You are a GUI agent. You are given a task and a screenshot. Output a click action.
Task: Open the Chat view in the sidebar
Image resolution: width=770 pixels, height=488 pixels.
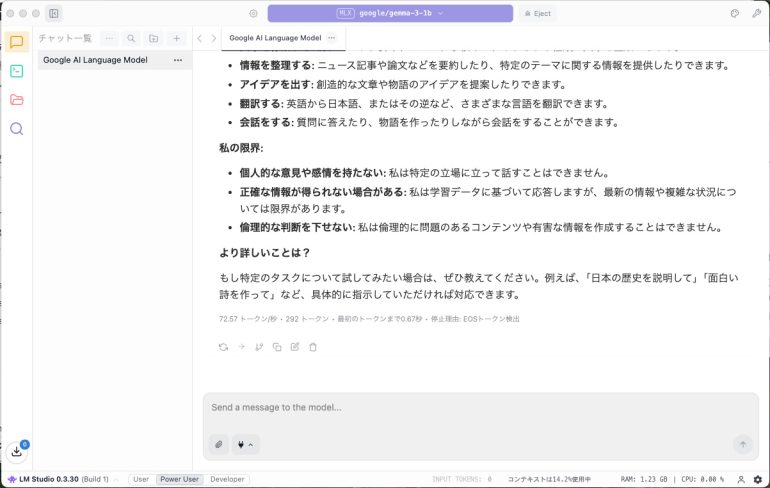coord(16,42)
